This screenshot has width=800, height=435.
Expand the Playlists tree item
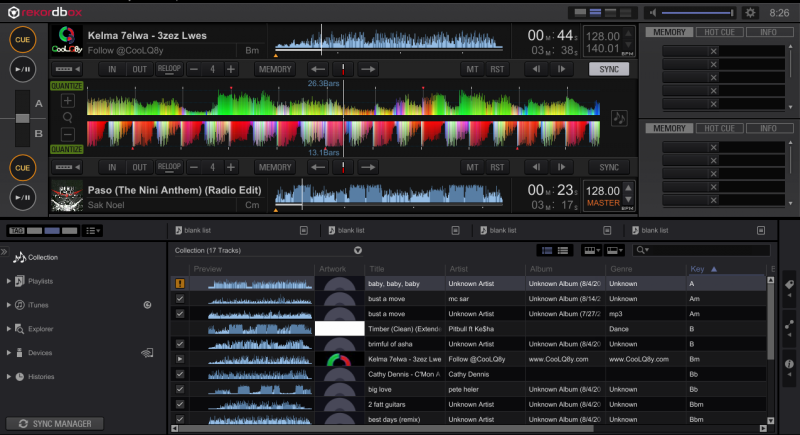pyautogui.click(x=9, y=281)
